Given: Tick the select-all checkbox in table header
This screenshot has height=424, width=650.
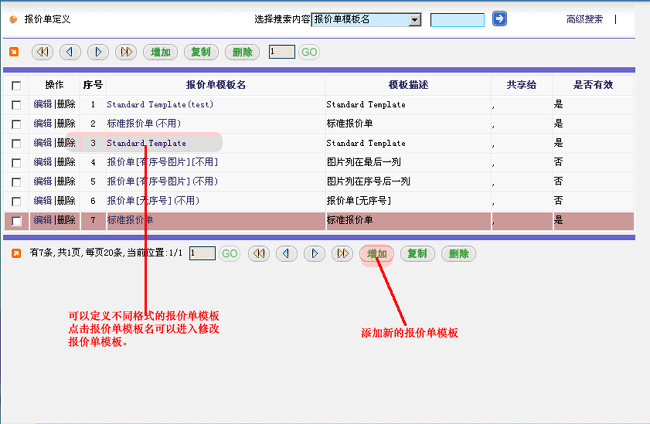Looking at the screenshot, I should 15,86.
